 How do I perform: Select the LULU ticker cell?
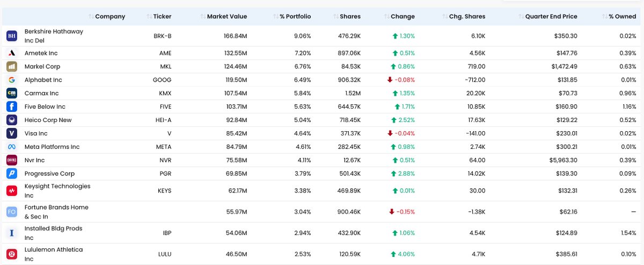165,254
